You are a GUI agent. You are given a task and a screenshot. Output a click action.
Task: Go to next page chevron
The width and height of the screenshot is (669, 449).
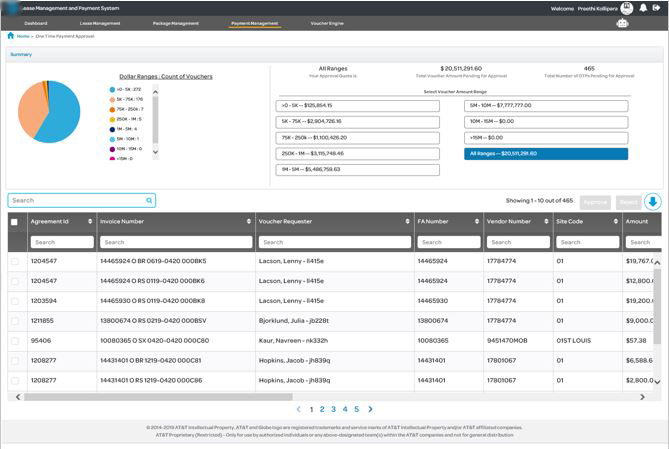[370, 409]
